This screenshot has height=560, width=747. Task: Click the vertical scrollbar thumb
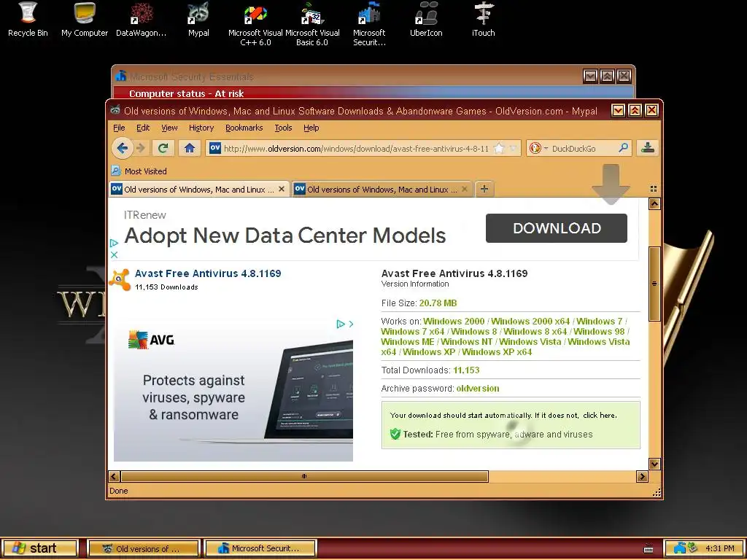(654, 284)
